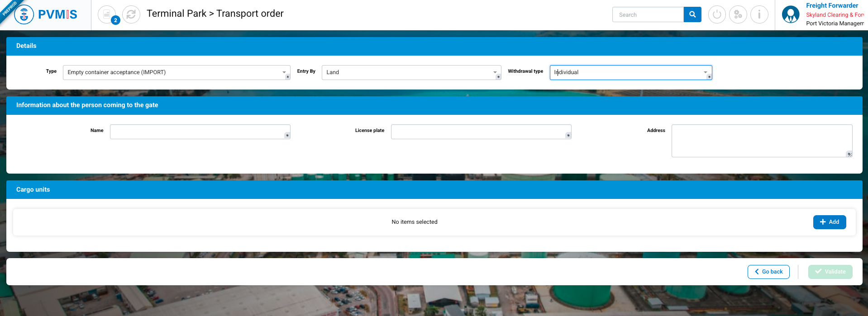Click the Freight Forwarder profile link

(x=832, y=5)
